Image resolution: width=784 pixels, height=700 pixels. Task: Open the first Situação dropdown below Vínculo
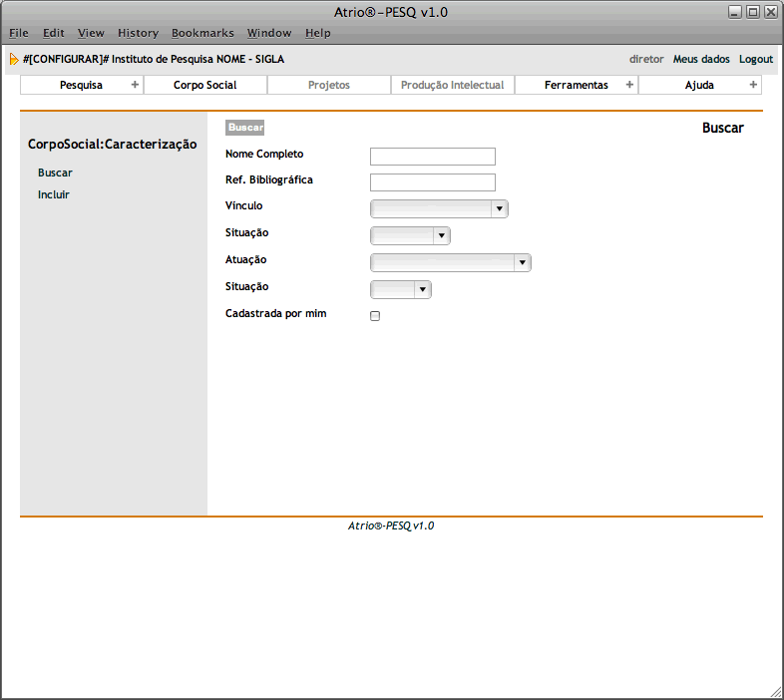pyautogui.click(x=410, y=236)
